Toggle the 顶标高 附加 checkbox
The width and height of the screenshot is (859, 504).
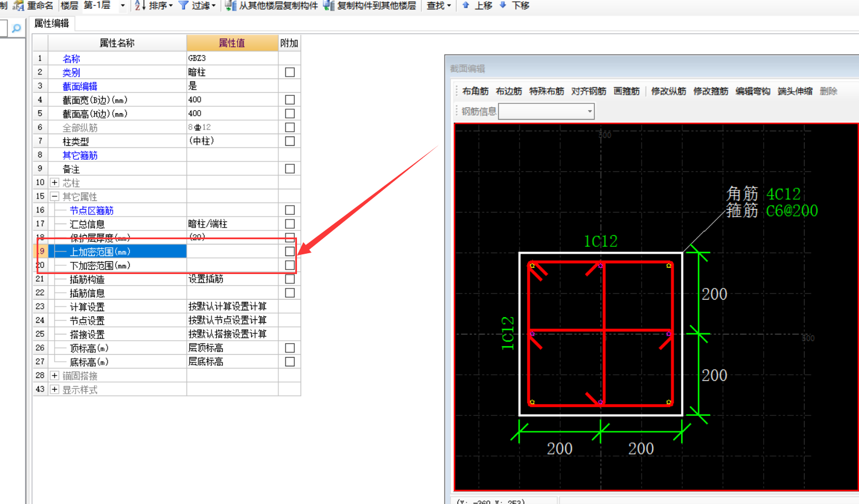(x=290, y=348)
